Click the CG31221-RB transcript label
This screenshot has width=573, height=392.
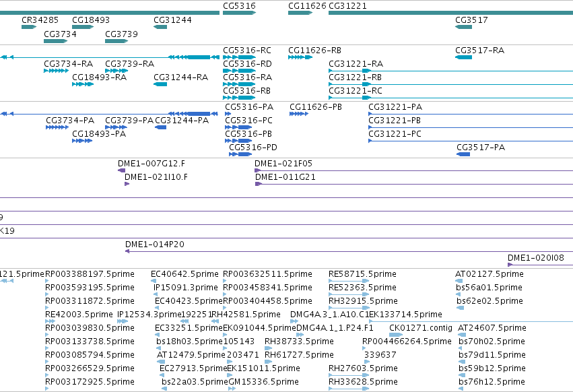coord(356,77)
